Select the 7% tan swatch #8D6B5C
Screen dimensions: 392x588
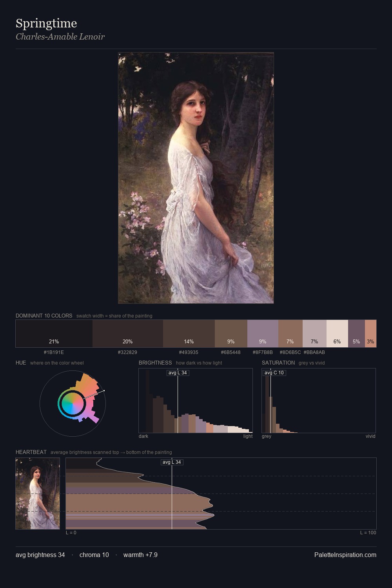point(290,334)
